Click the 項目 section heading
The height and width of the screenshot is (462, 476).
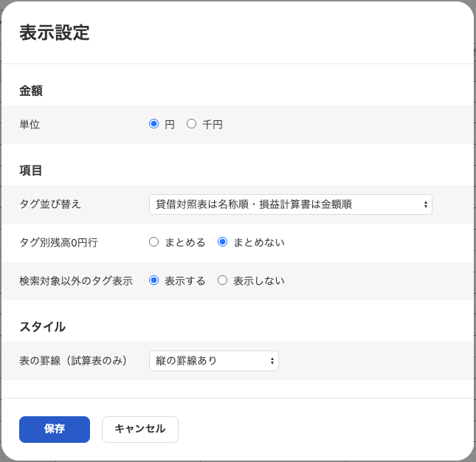(x=31, y=170)
